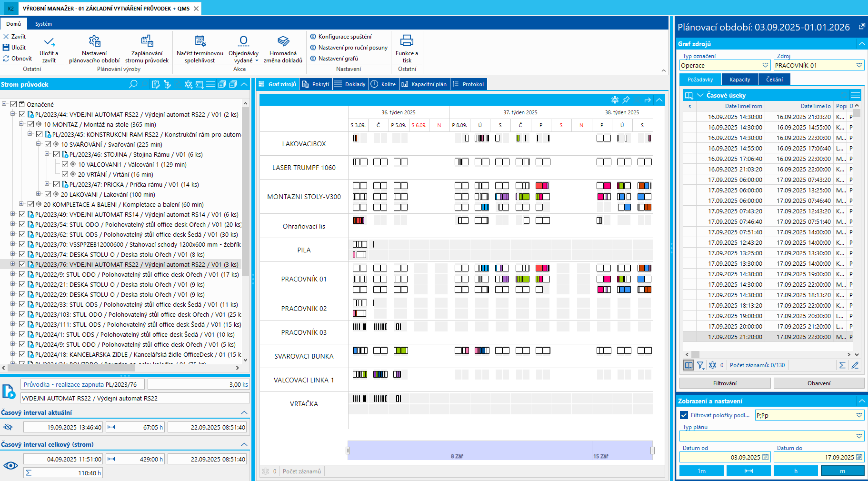The height and width of the screenshot is (481, 868).
Task: Open the Kapacitní plán tab
Action: [x=424, y=84]
